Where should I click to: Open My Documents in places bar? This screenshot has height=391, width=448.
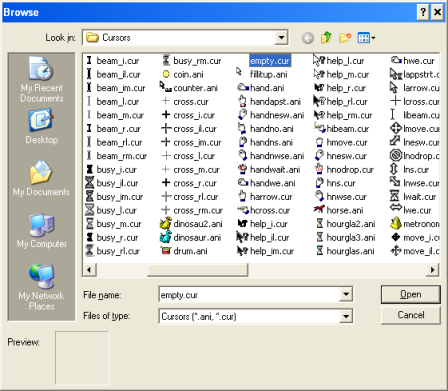point(41,178)
